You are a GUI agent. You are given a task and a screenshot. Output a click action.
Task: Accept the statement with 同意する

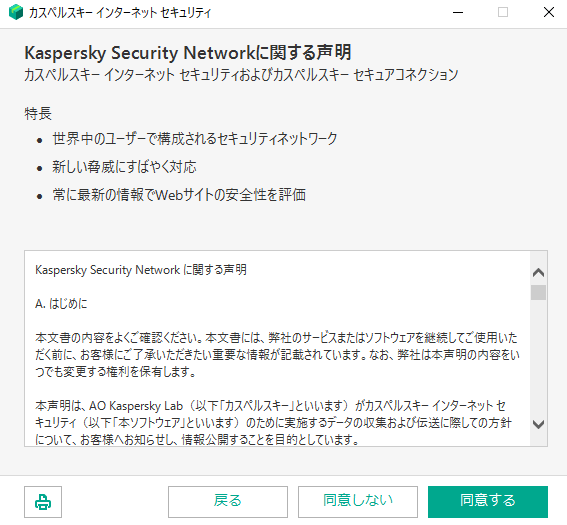[488, 501]
